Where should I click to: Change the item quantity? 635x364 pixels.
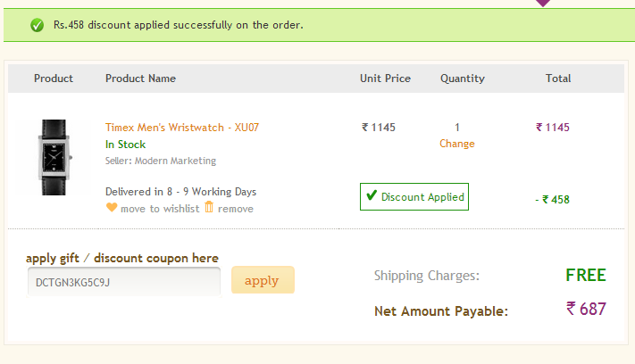click(456, 144)
